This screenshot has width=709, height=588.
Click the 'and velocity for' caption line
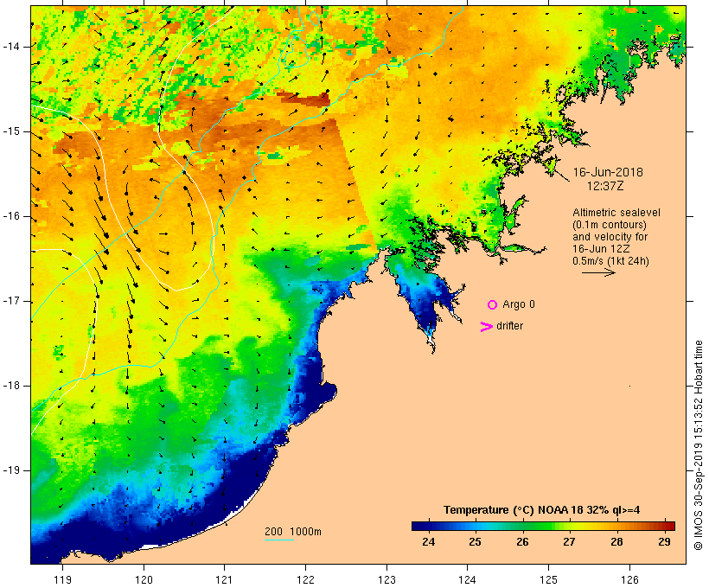point(610,237)
